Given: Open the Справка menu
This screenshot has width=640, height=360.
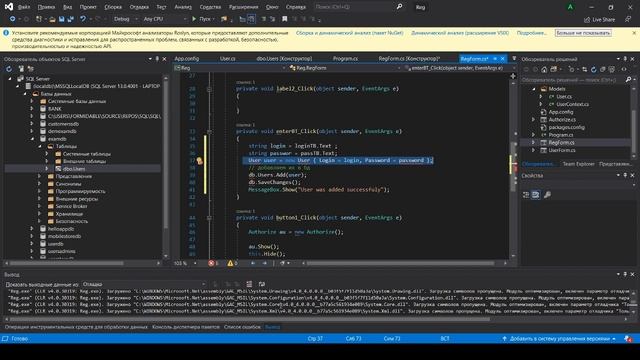Looking at the screenshot, I should tap(296, 7).
